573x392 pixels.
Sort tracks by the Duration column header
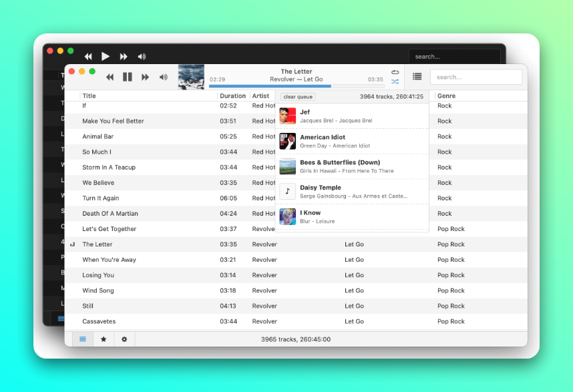(232, 96)
